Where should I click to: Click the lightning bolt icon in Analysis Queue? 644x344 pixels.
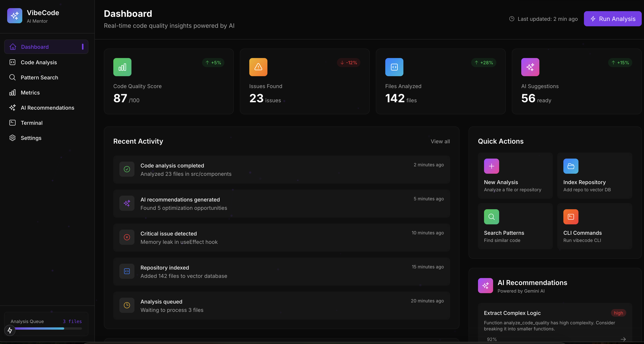10,330
